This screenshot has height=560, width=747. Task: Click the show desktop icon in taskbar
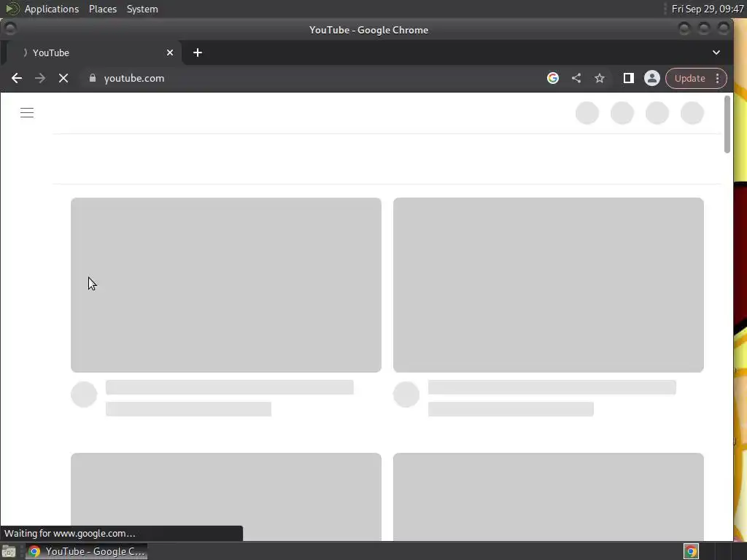click(x=9, y=551)
